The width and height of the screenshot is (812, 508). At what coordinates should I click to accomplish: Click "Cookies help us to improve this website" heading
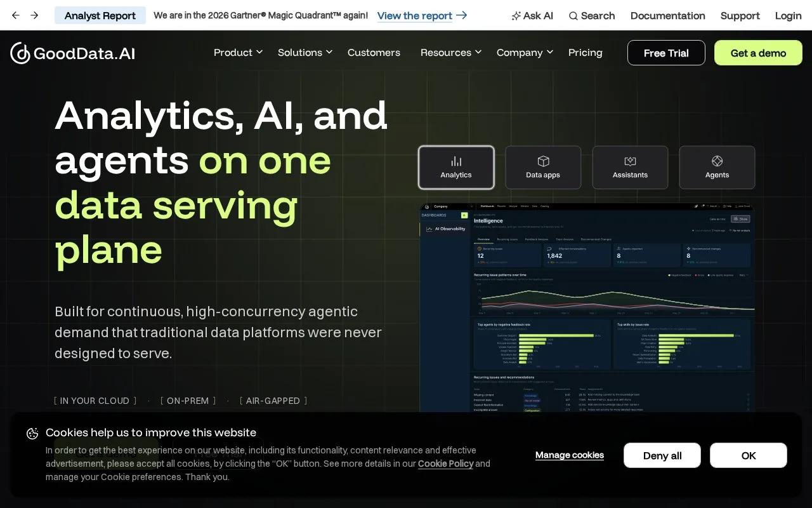[151, 432]
